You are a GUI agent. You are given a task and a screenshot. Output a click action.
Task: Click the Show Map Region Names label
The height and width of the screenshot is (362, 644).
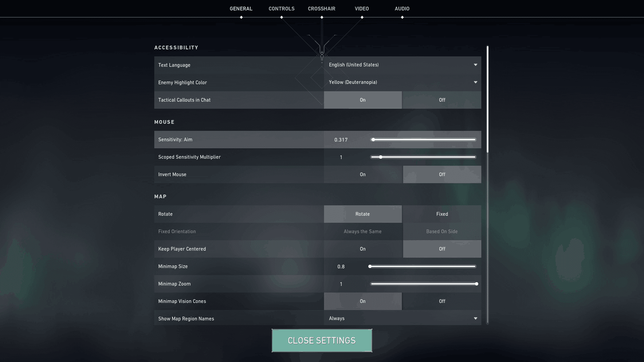[186, 319]
